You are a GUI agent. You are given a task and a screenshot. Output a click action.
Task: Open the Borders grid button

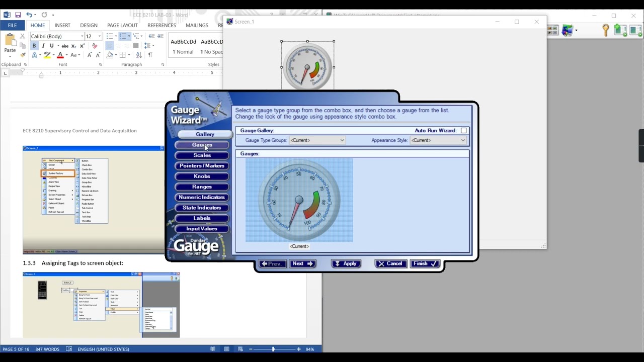point(122,55)
